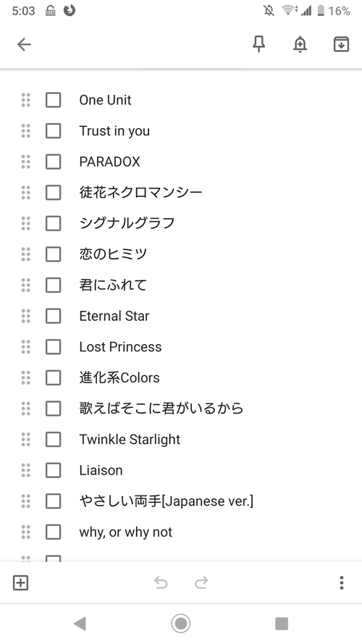Tick the PARADOX item checkbox

[54, 162]
